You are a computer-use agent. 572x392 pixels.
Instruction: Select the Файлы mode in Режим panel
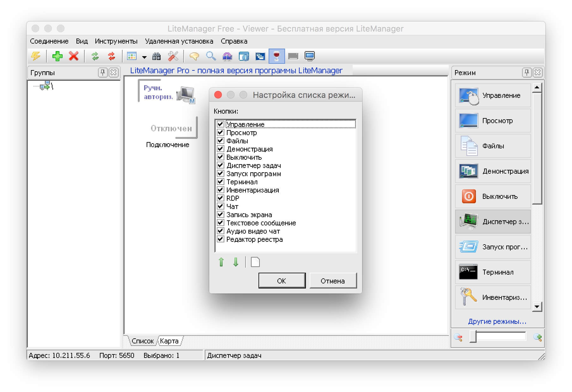(493, 146)
